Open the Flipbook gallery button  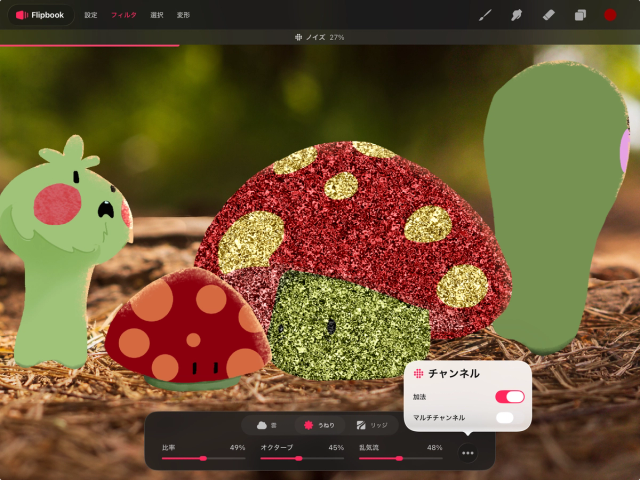pos(40,15)
